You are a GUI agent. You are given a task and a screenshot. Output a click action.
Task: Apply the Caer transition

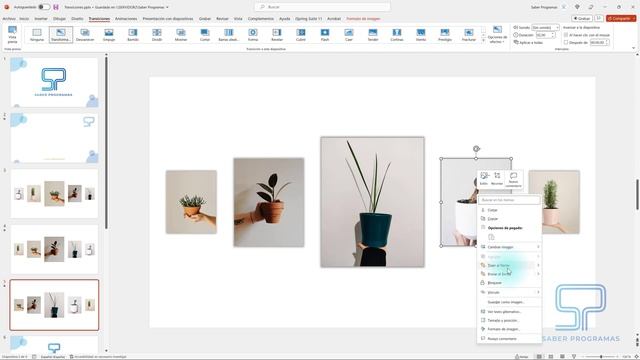(x=349, y=35)
